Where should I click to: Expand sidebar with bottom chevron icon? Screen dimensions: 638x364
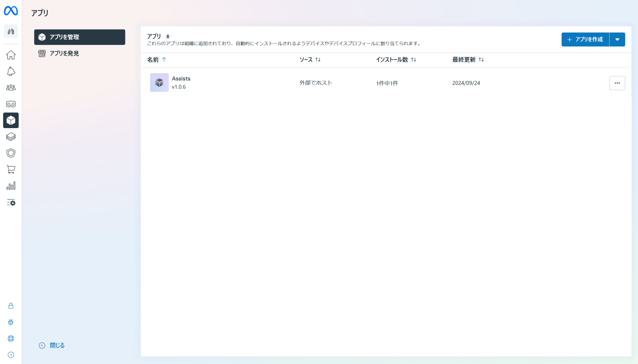(x=11, y=355)
